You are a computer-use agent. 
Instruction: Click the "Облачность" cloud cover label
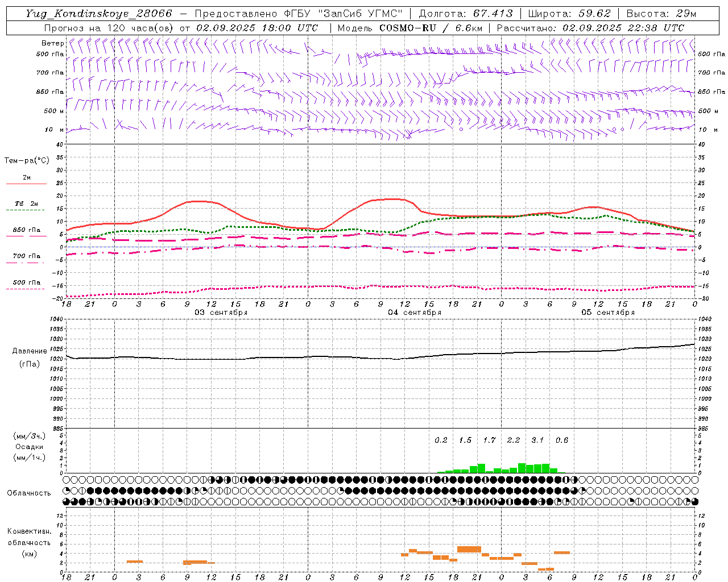point(29,493)
